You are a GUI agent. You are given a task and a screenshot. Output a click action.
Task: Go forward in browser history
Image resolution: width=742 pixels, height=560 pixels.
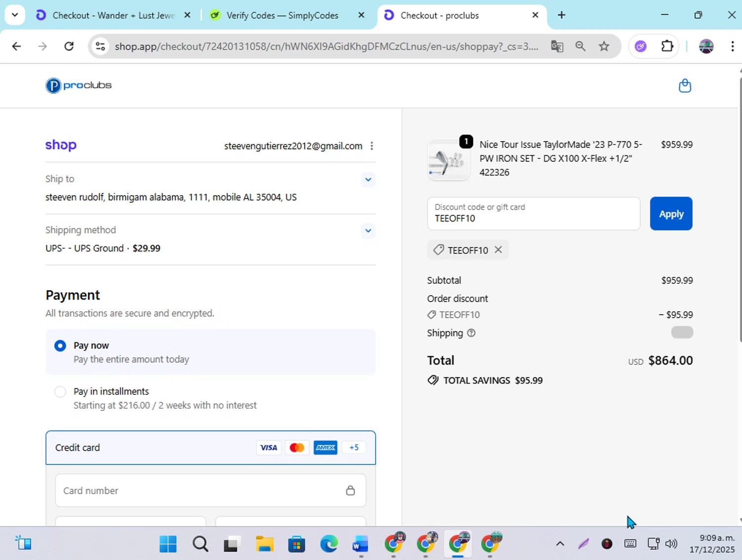(43, 46)
